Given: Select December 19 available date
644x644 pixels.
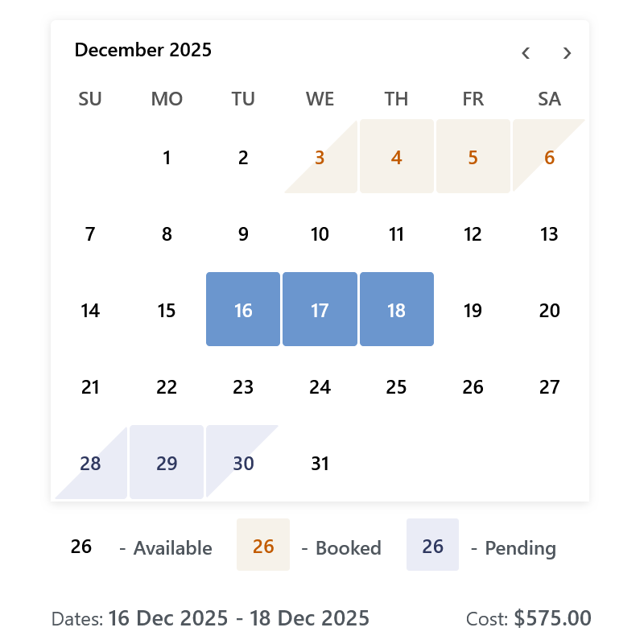Looking at the screenshot, I should coord(473,309).
